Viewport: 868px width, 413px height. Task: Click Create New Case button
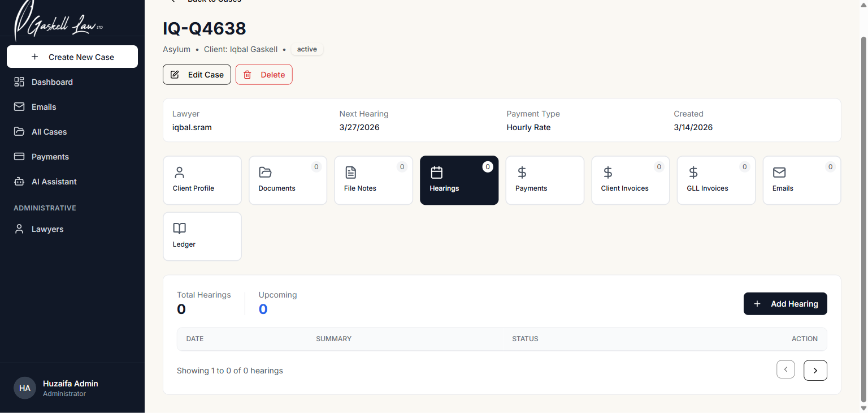pyautogui.click(x=72, y=57)
